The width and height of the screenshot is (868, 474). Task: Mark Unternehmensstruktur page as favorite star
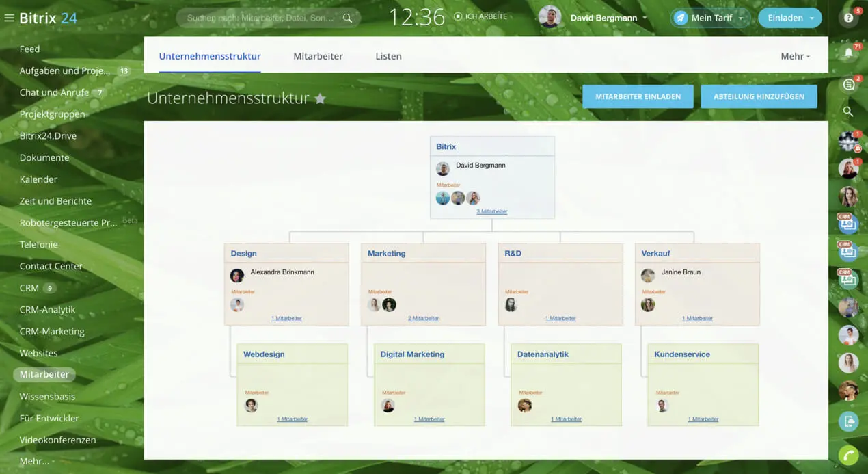pyautogui.click(x=320, y=98)
